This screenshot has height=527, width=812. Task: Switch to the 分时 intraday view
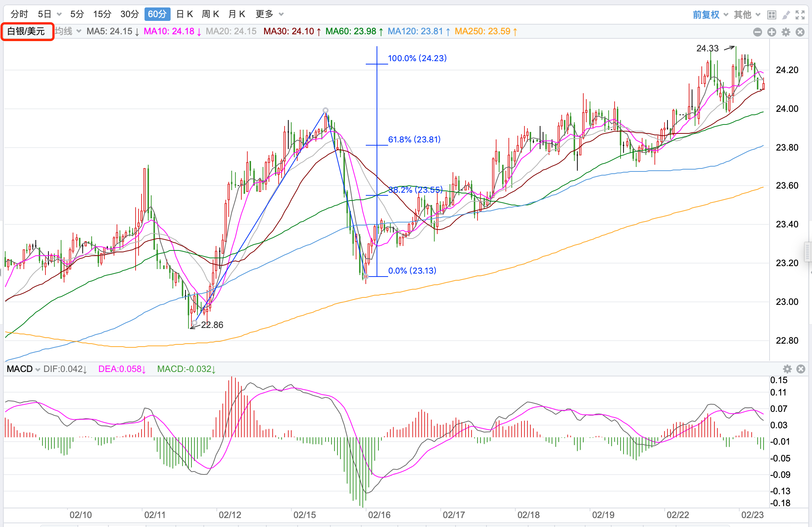coord(19,14)
